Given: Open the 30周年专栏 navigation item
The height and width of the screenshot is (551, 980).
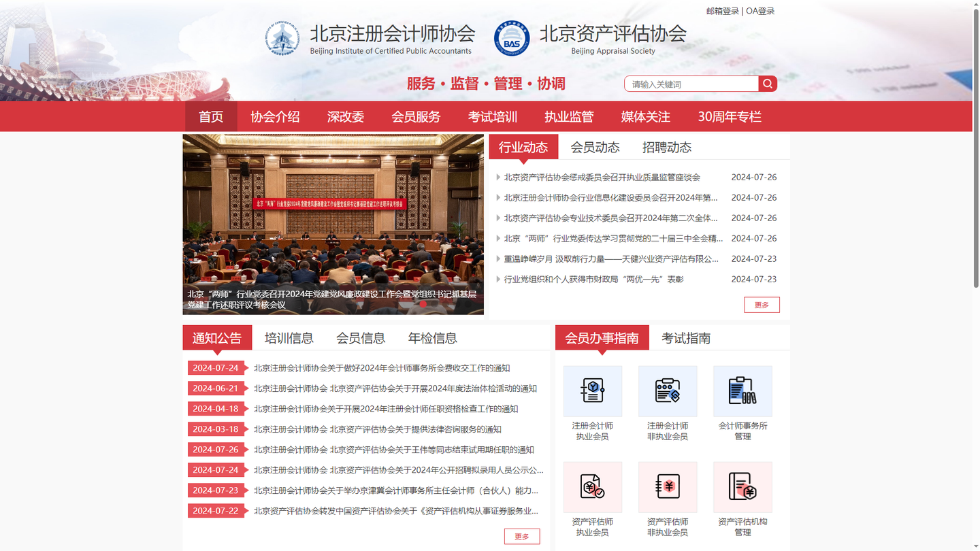Looking at the screenshot, I should [730, 116].
